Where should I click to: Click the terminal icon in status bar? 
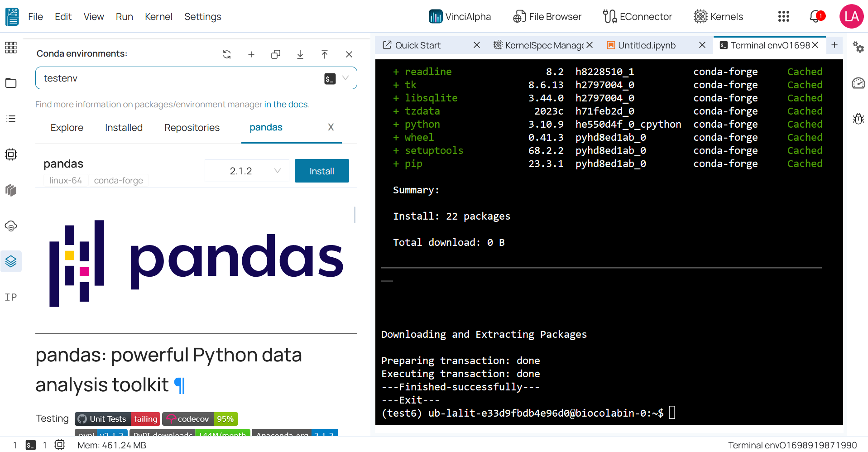pyautogui.click(x=31, y=445)
